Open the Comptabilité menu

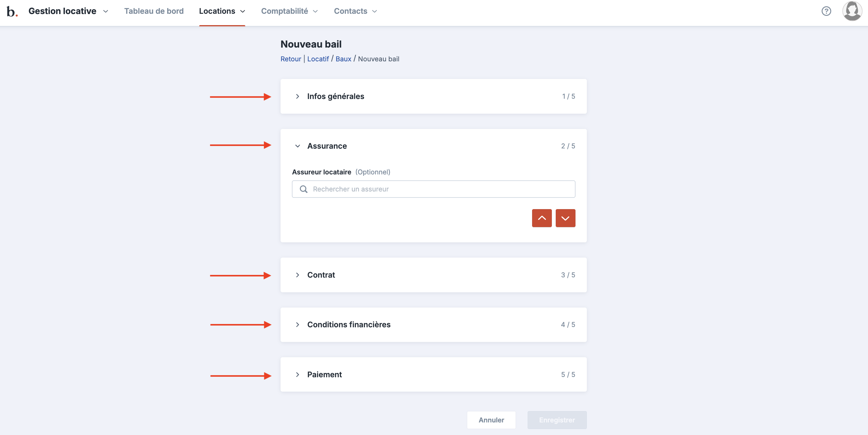[289, 11]
